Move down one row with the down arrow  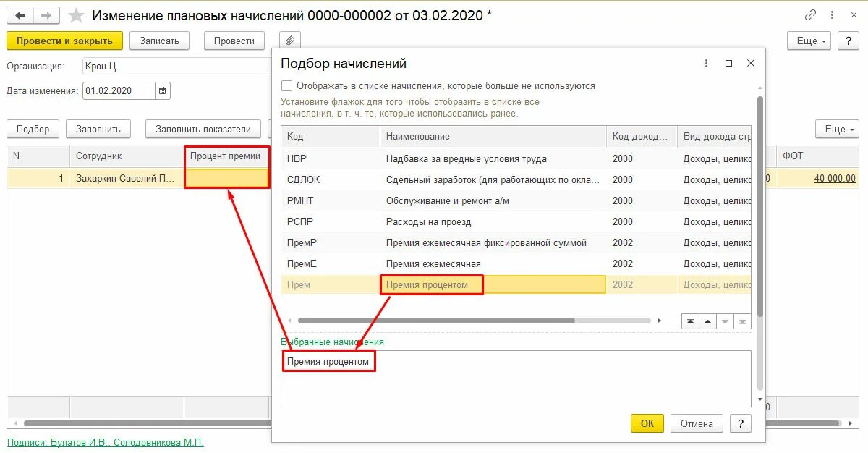point(726,321)
